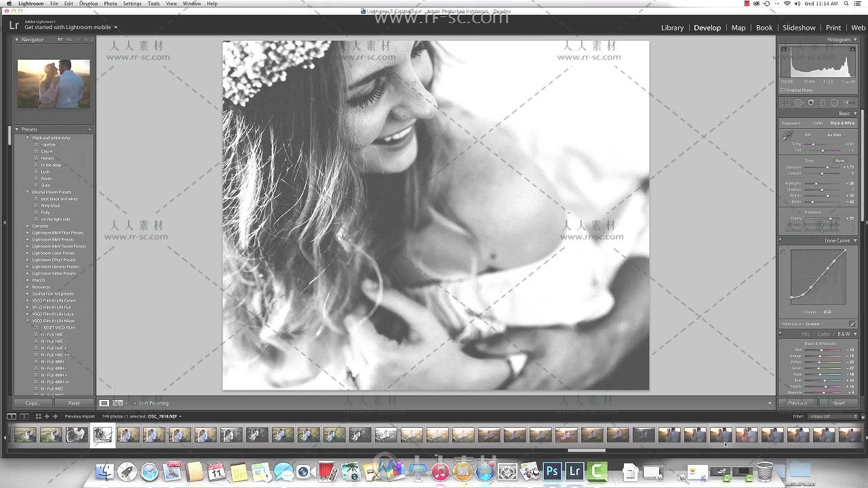Go back using filmstrip left arrow
868x488 pixels.
pyautogui.click(x=46, y=416)
